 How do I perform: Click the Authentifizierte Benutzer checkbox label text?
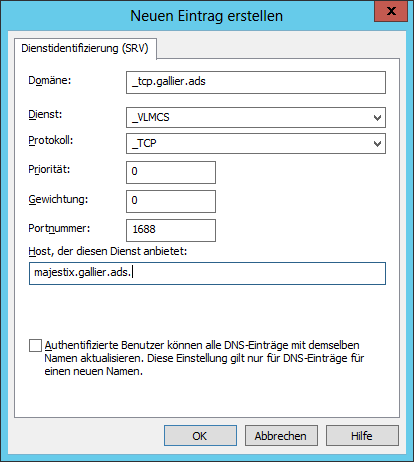pos(204,358)
